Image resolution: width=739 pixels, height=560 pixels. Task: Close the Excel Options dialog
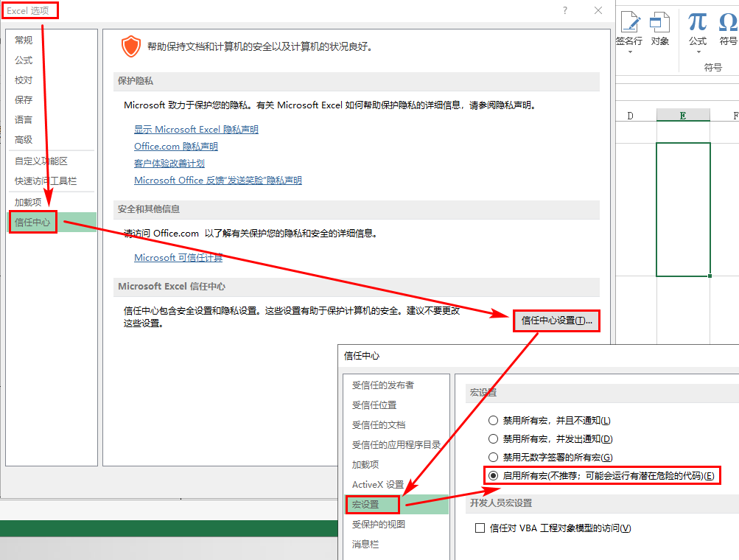click(598, 10)
